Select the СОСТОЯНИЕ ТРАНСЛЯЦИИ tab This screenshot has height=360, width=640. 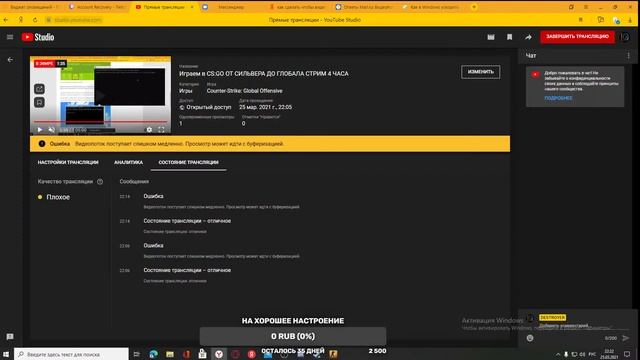coord(188,162)
